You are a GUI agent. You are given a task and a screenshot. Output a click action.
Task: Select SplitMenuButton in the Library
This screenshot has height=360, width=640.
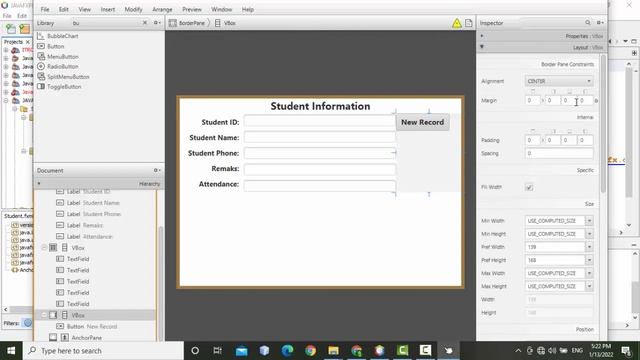(68, 76)
